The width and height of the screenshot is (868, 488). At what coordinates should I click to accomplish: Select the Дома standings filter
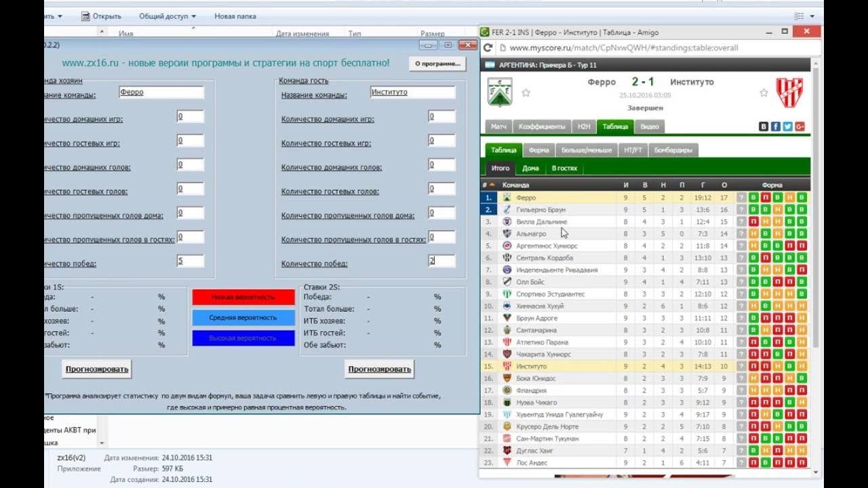[530, 168]
